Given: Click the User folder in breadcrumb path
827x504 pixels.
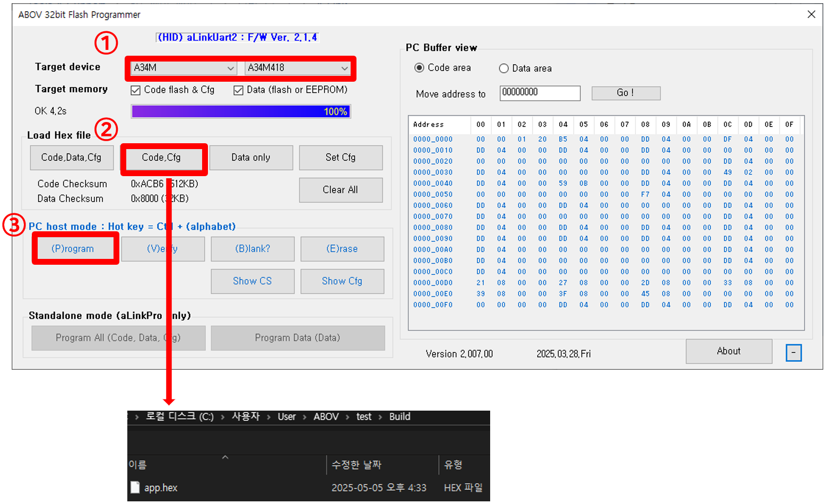Looking at the screenshot, I should tap(286, 417).
